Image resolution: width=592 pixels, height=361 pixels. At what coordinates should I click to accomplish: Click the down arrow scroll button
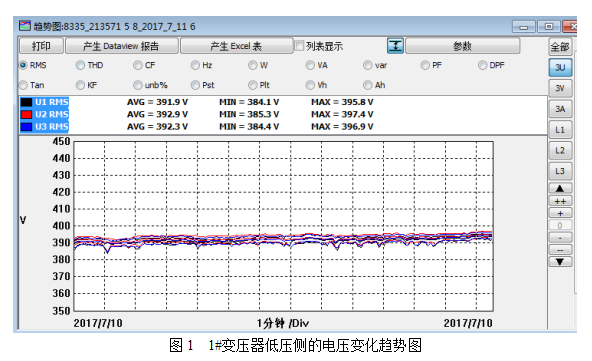(x=560, y=262)
